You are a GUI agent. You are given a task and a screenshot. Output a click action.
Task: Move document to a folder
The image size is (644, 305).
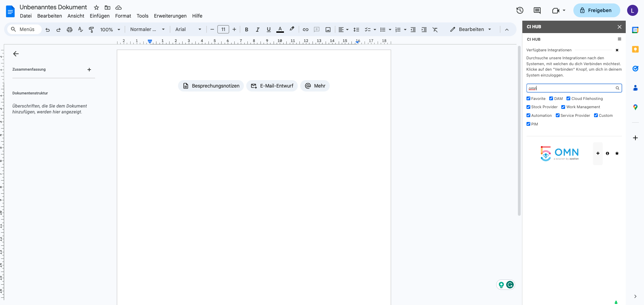[108, 8]
